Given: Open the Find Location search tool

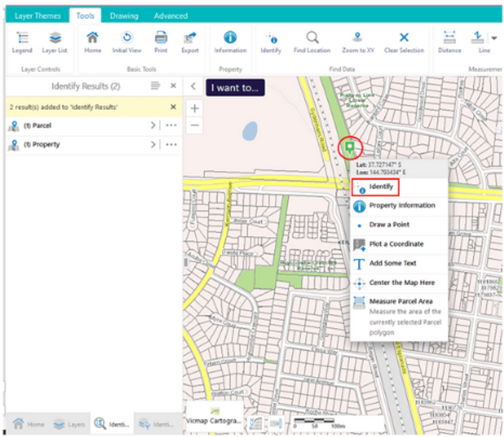Looking at the screenshot, I should 312,39.
